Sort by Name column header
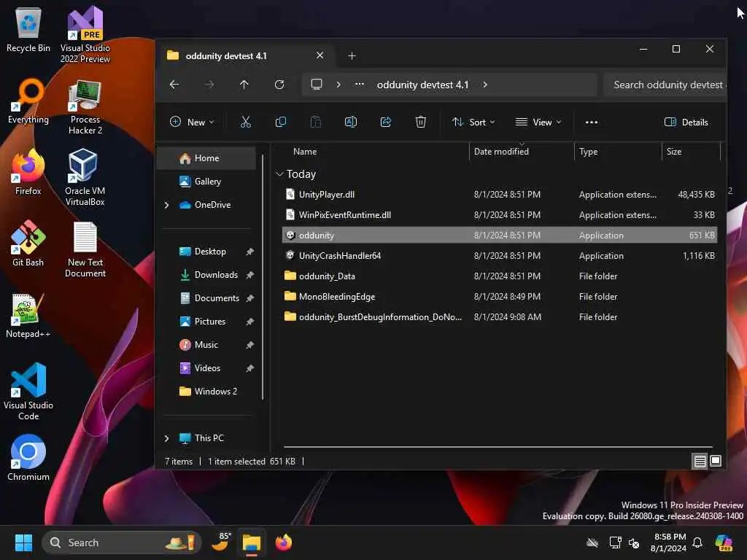Screen dimensions: 747x560 click(x=305, y=152)
